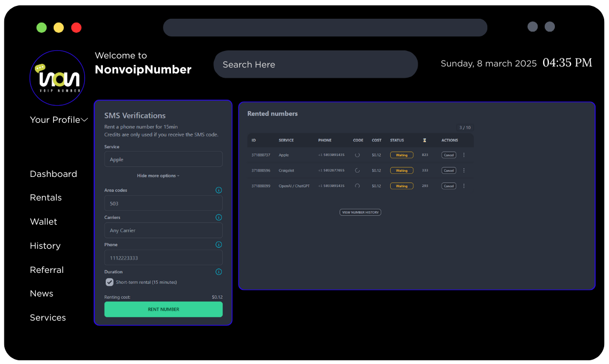Click the NonvoipNumber logo
609x364 pixels.
tap(57, 78)
